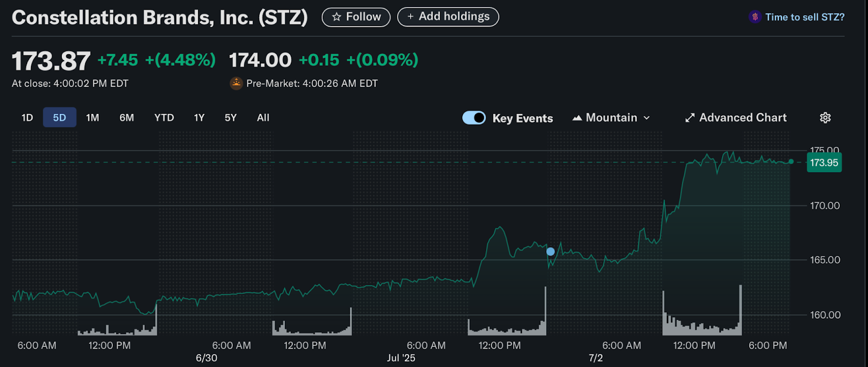Click the Jul '25 date axis label
The width and height of the screenshot is (868, 367).
pyautogui.click(x=401, y=358)
